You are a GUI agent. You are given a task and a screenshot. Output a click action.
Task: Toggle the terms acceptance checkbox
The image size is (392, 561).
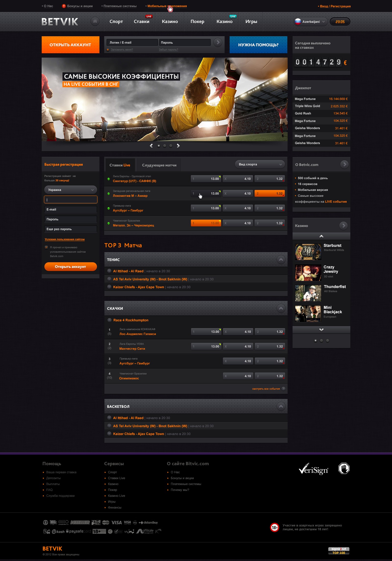[46, 247]
